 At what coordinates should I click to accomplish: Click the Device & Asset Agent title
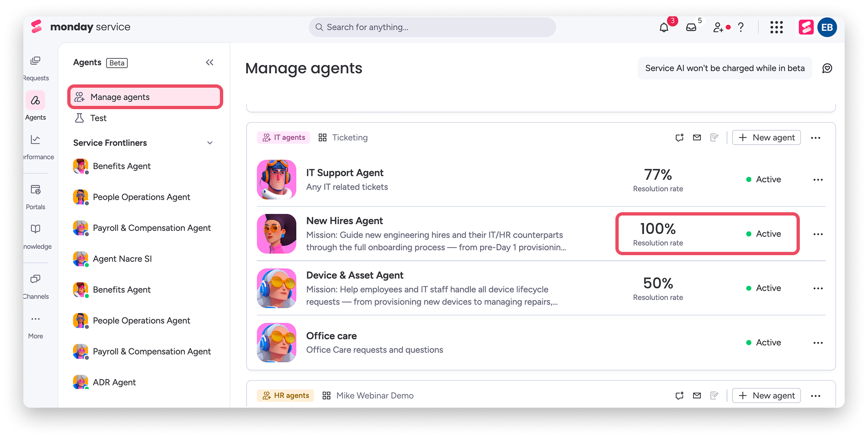coord(355,276)
